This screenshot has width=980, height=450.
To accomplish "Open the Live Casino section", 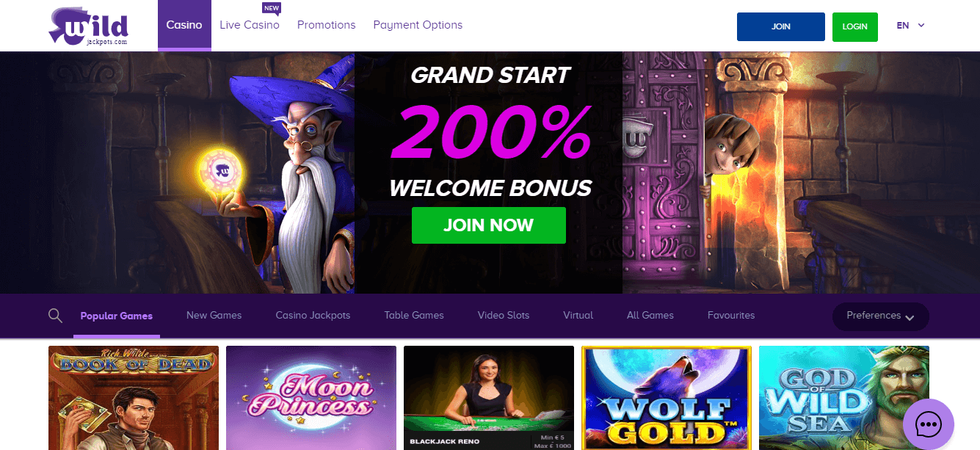I will point(250,25).
